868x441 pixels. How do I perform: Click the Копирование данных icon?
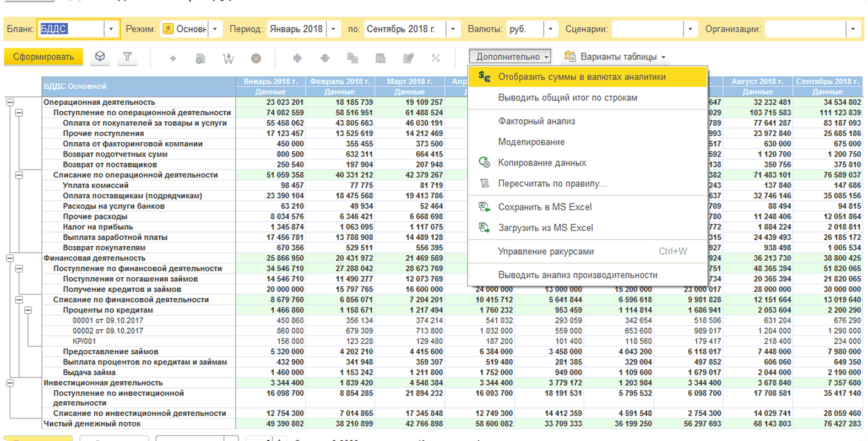[x=484, y=162]
